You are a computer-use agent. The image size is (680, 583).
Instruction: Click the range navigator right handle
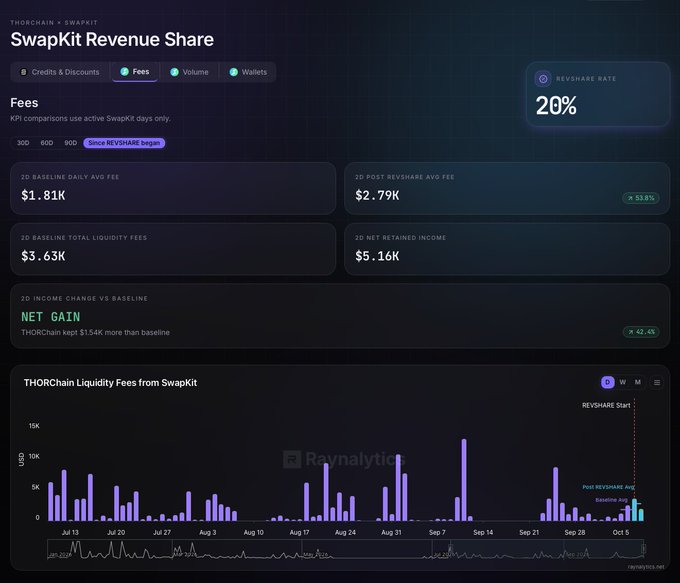pyautogui.click(x=644, y=549)
